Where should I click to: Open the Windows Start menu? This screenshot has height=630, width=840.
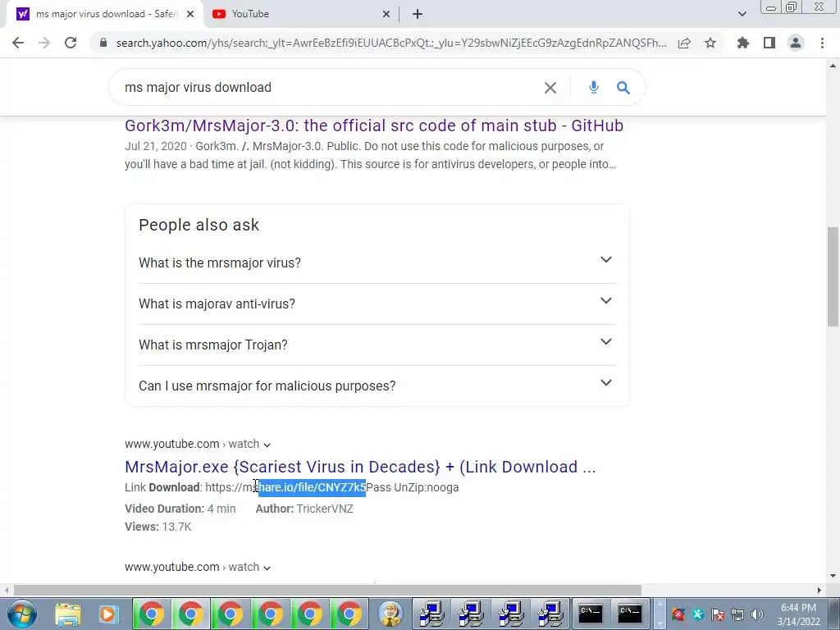click(21, 614)
